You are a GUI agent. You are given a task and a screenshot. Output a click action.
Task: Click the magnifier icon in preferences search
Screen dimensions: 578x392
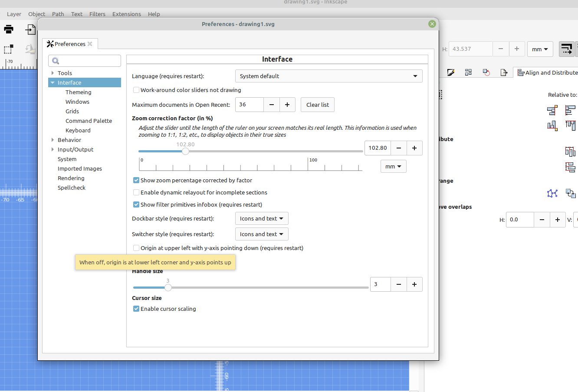(56, 61)
